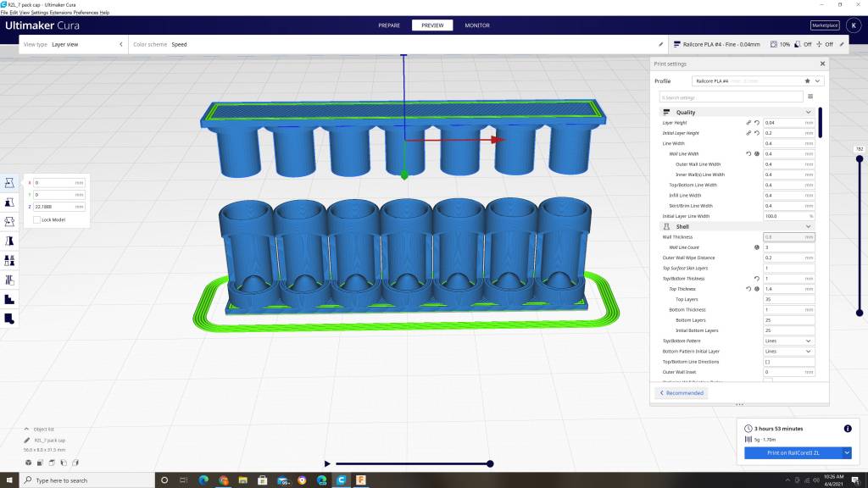The image size is (868, 488).
Task: Switch back to Recommended settings
Action: click(x=682, y=393)
